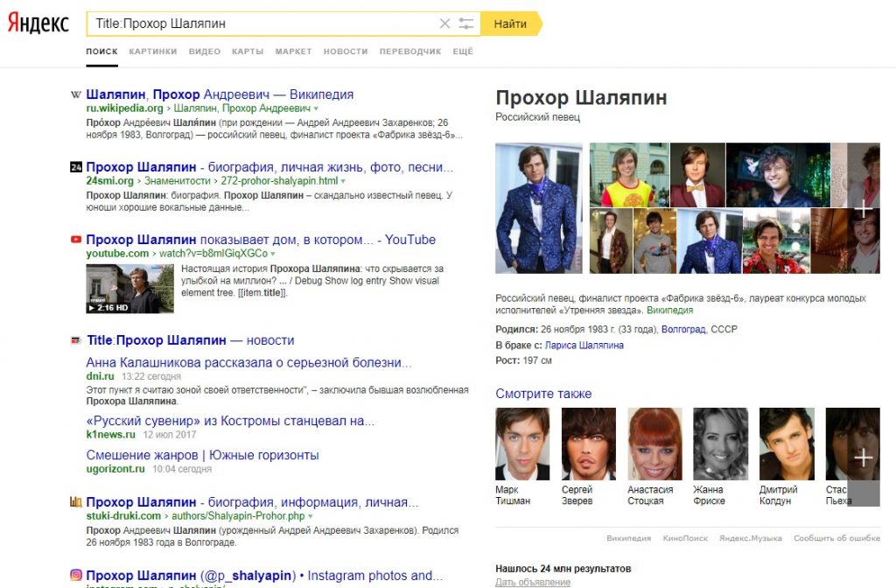This screenshot has width=896, height=588.
Task: Expand dropdown arrow next to ru.wikipedia.org URL
Action: (x=317, y=108)
